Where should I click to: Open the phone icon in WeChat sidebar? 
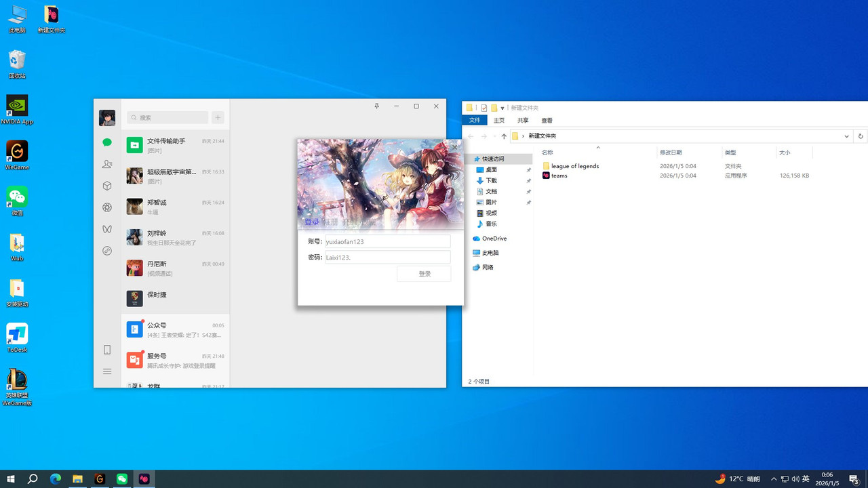pyautogui.click(x=107, y=350)
